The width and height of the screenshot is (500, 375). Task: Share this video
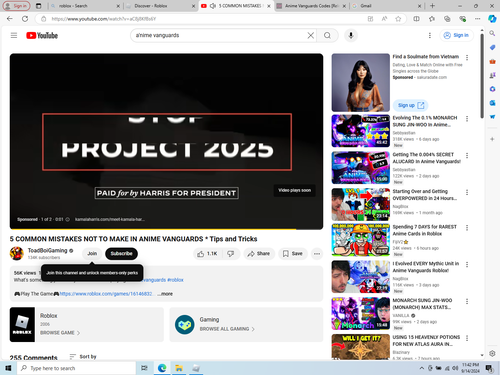tap(259, 254)
